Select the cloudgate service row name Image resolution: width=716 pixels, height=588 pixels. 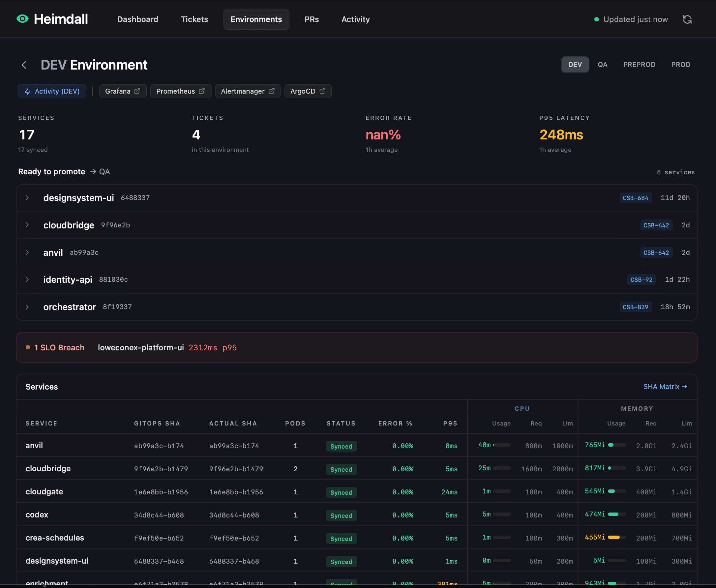tap(45, 491)
